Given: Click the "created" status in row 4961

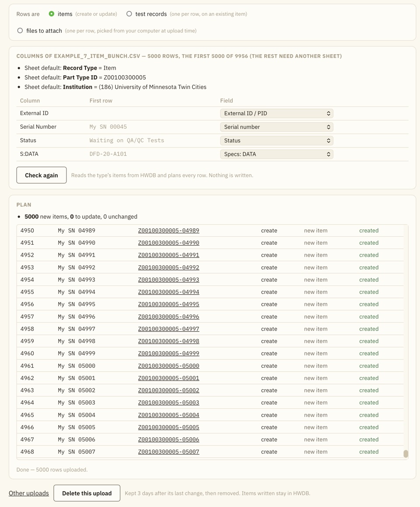Looking at the screenshot, I should 369,366.
